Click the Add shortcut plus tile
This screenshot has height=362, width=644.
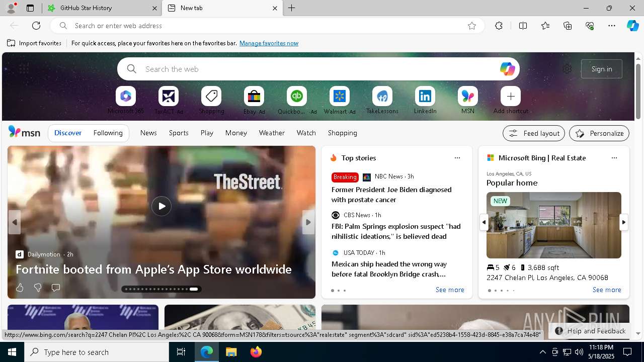point(511,96)
